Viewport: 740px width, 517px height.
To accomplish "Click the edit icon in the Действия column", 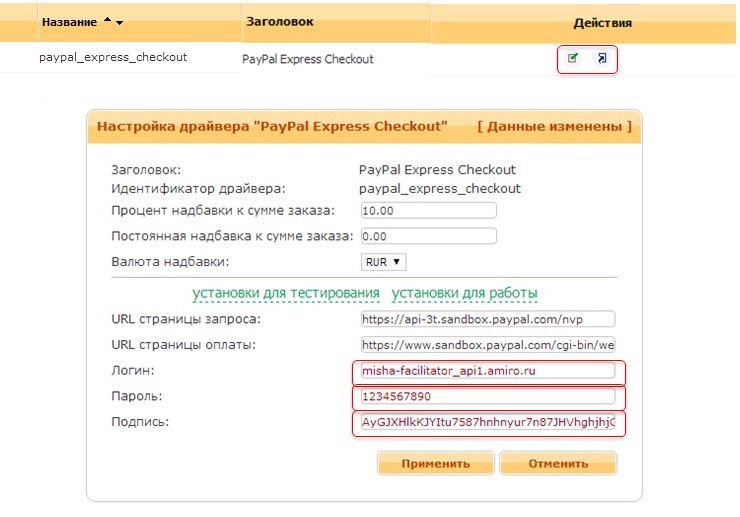I will click(x=572, y=58).
